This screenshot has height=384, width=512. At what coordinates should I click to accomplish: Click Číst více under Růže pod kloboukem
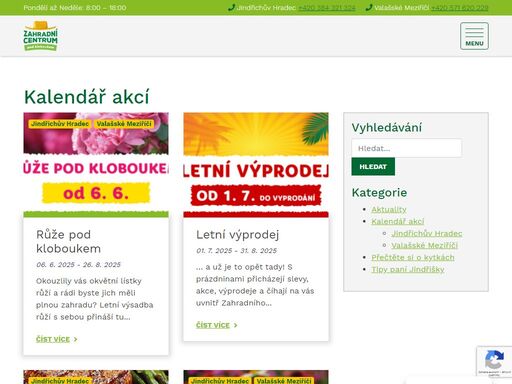coord(57,339)
